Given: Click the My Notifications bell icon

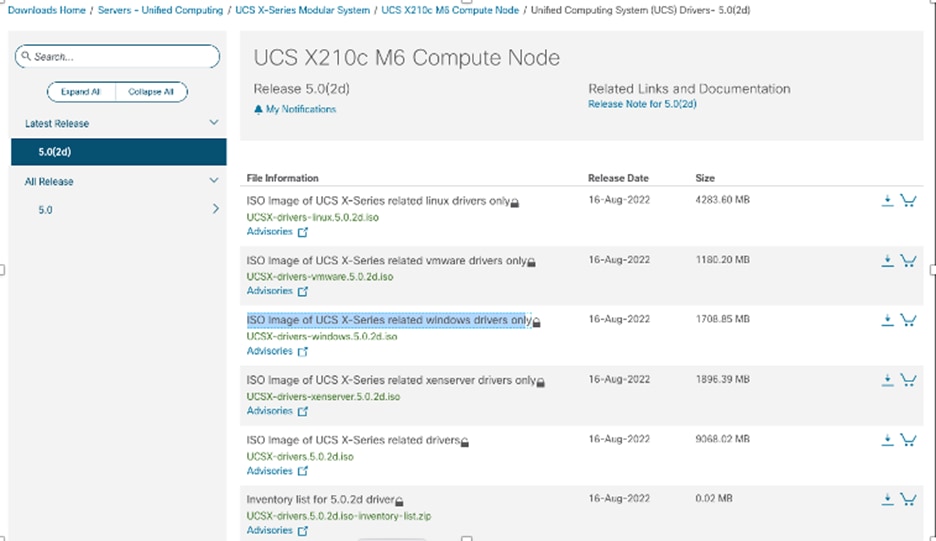Looking at the screenshot, I should [258, 109].
